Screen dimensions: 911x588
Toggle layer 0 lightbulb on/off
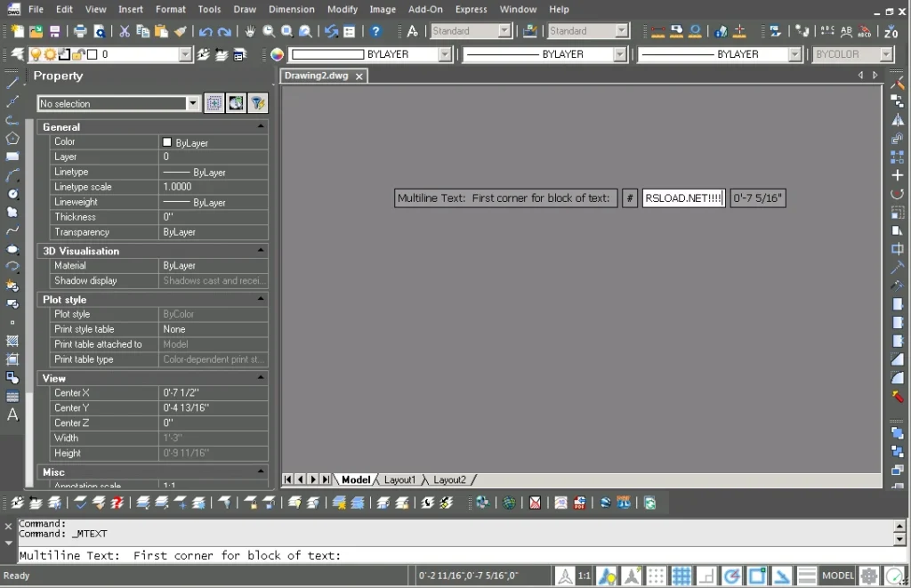click(x=36, y=54)
